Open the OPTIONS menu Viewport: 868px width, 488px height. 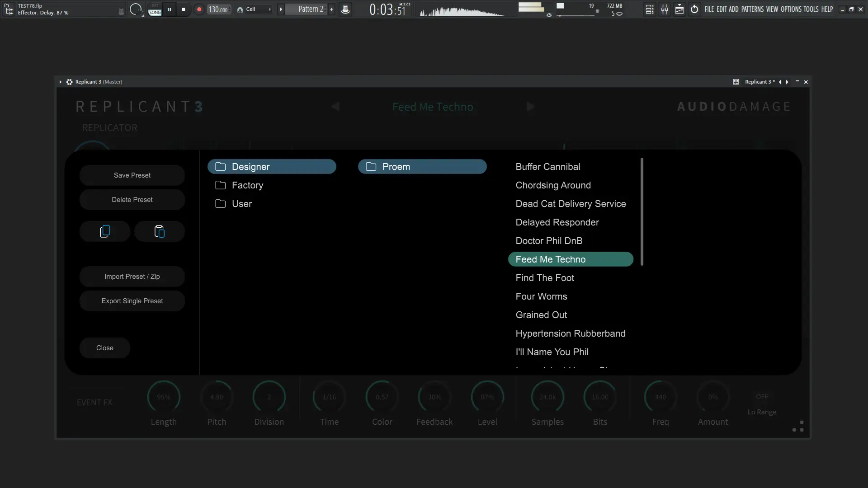click(x=791, y=9)
